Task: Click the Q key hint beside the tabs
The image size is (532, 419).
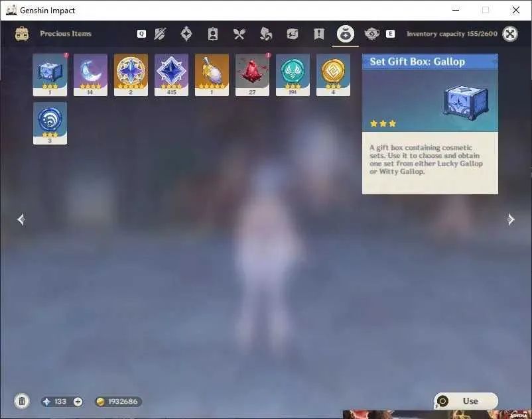Action: 141,34
